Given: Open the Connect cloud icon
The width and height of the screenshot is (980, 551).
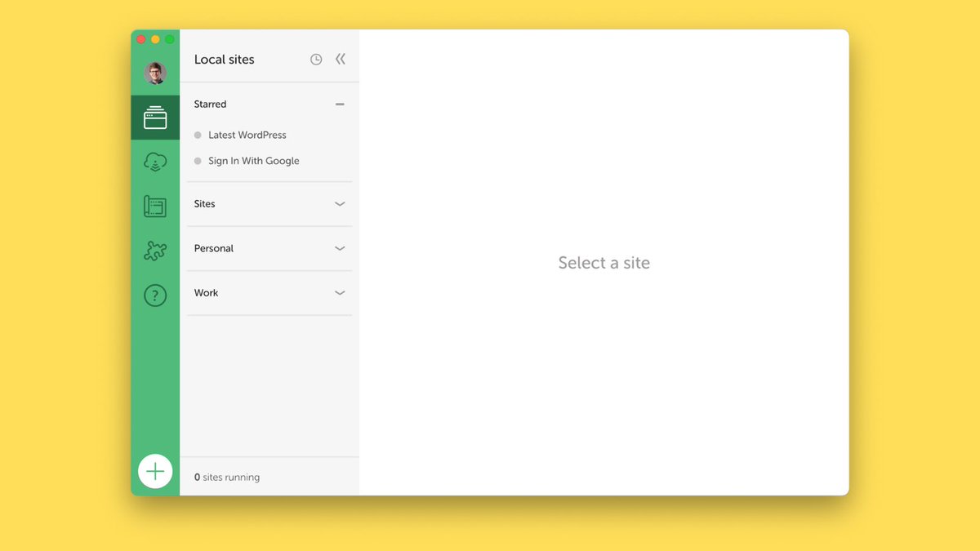Looking at the screenshot, I should [x=155, y=162].
